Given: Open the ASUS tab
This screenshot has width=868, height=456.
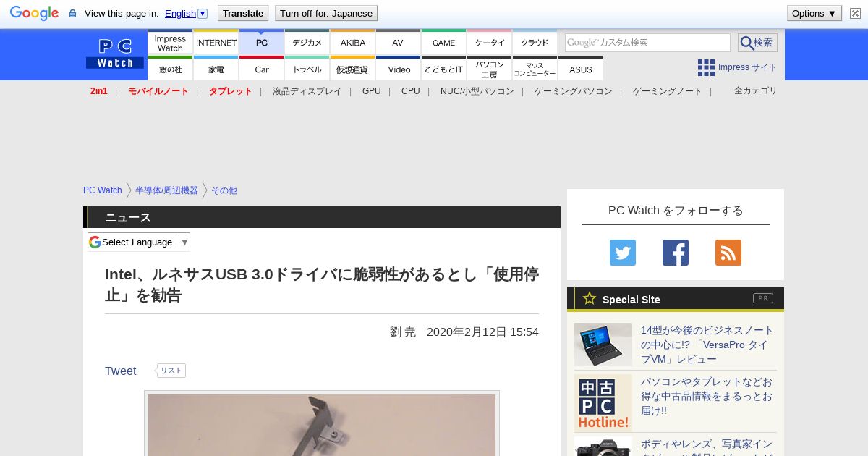Looking at the screenshot, I should [x=580, y=69].
